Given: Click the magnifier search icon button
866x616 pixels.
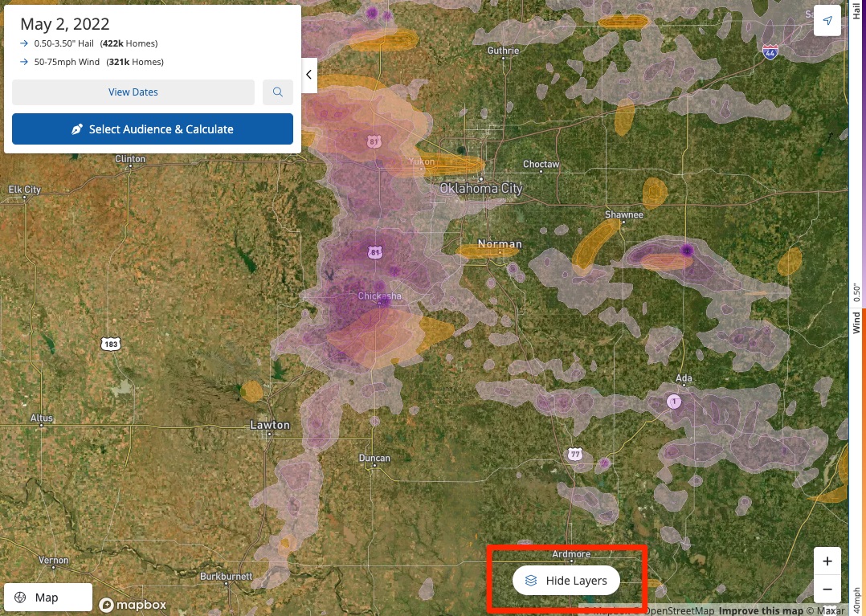Looking at the screenshot, I should pos(278,92).
